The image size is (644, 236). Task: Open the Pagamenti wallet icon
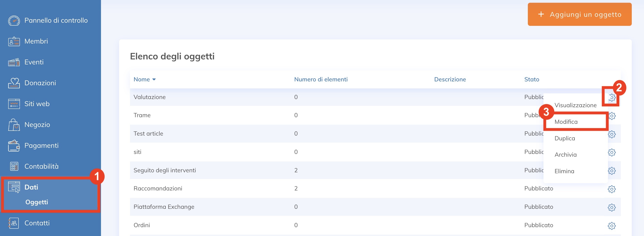point(14,146)
